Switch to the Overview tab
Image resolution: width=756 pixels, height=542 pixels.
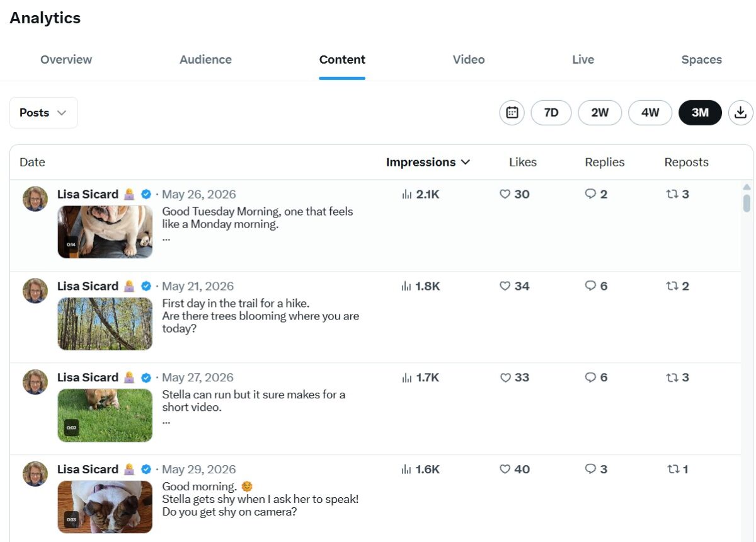[x=66, y=60]
